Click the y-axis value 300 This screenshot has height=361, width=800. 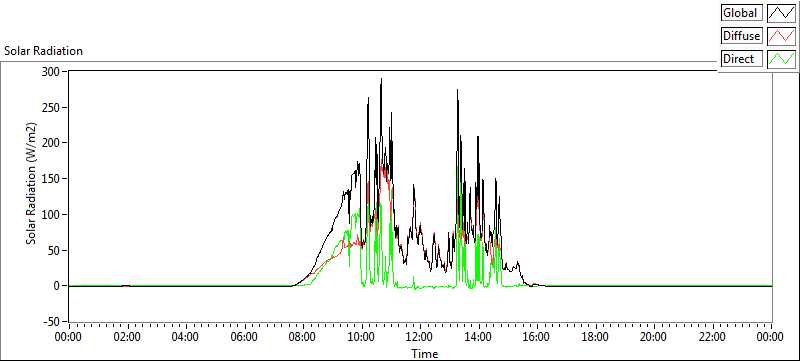click(x=51, y=71)
